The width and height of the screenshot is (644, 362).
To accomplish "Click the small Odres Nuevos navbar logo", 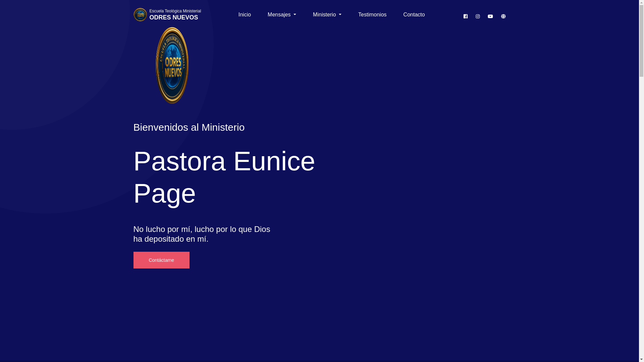I will [x=140, y=15].
